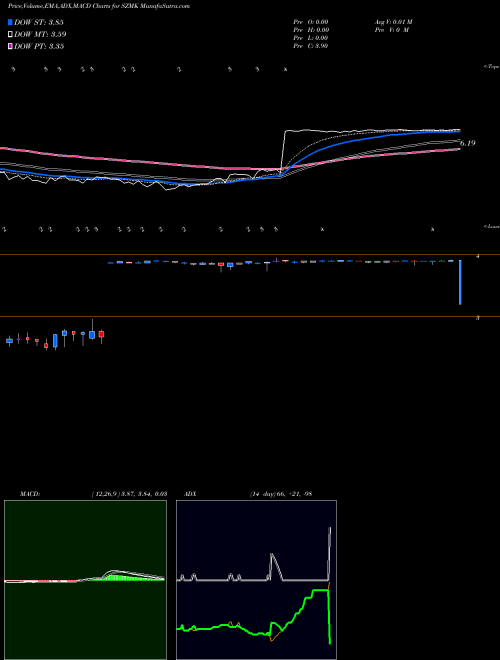
Task: Click the 'Avg V: 0.01 M' value
Action: point(394,22)
